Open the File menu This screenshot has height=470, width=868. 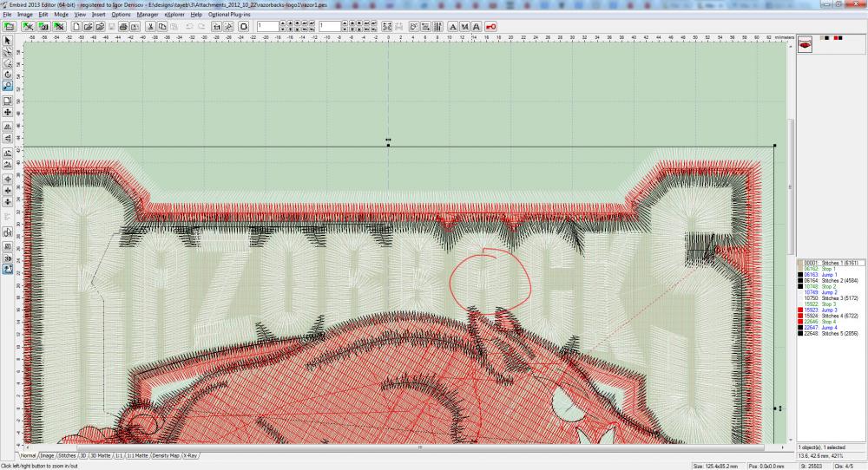click(7, 15)
